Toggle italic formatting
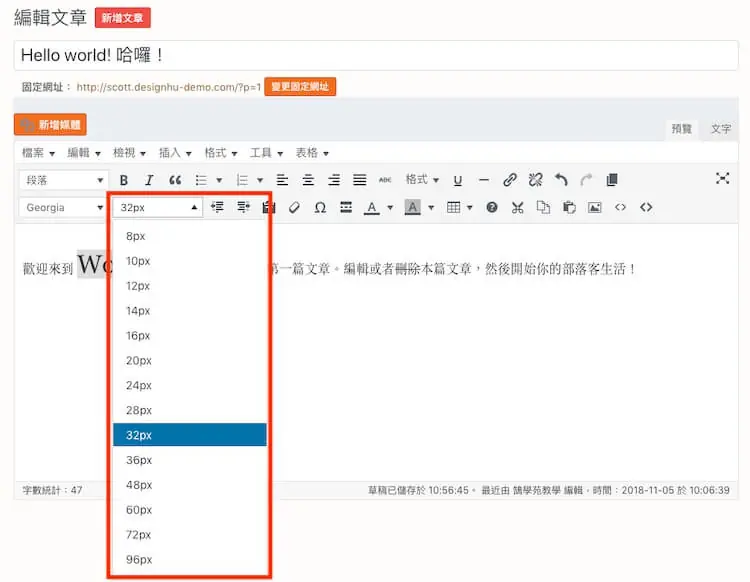Viewport: 750px width, 582px height. pyautogui.click(x=149, y=180)
